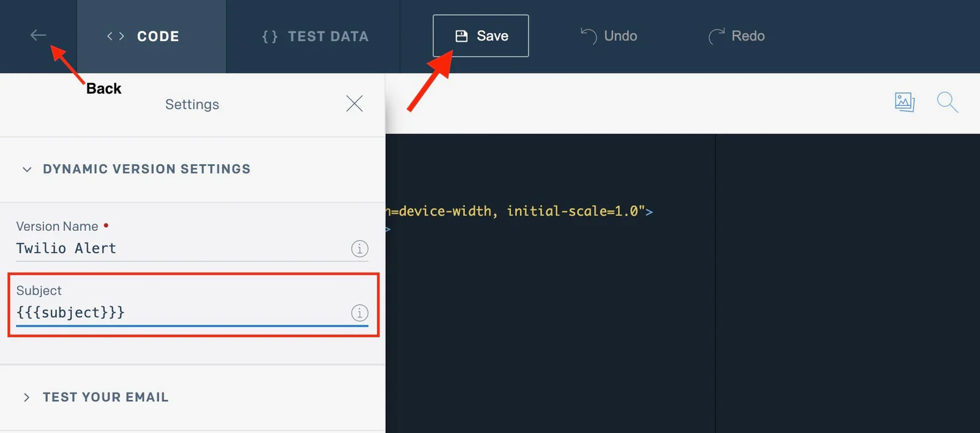Show info for the Version Name field

[x=360, y=249]
